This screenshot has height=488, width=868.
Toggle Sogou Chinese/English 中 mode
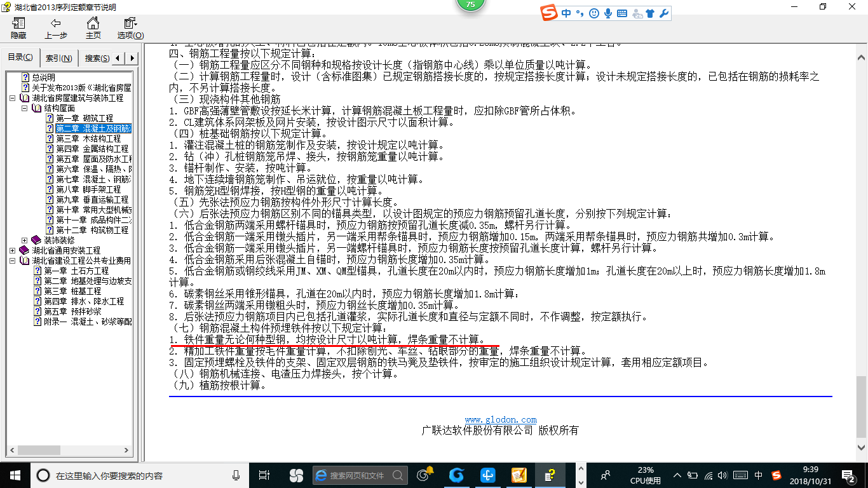(x=566, y=13)
